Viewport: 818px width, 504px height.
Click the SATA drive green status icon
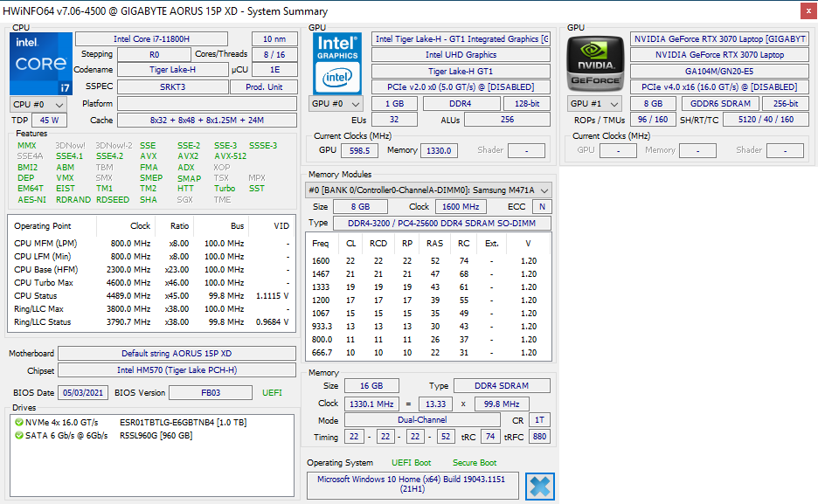click(x=19, y=435)
